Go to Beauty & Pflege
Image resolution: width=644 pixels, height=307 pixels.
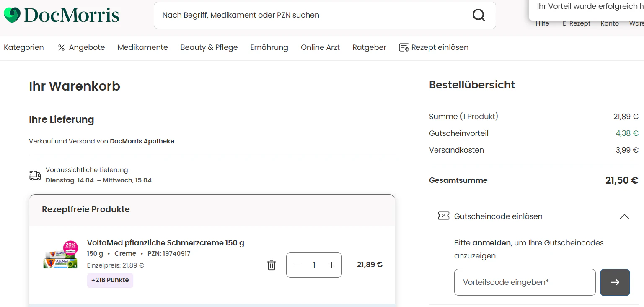tap(209, 47)
